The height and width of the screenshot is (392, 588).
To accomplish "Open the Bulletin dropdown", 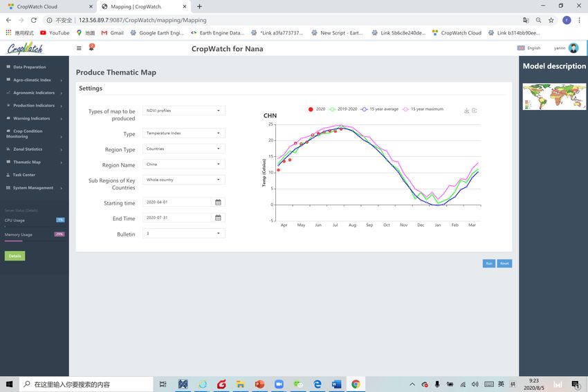I will point(184,234).
